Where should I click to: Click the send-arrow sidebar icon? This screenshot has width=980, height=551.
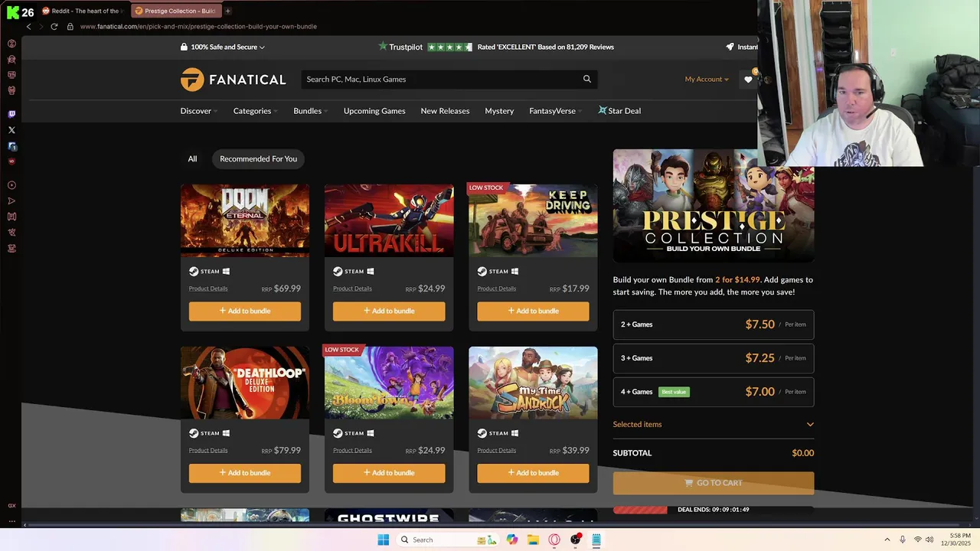tap(11, 201)
